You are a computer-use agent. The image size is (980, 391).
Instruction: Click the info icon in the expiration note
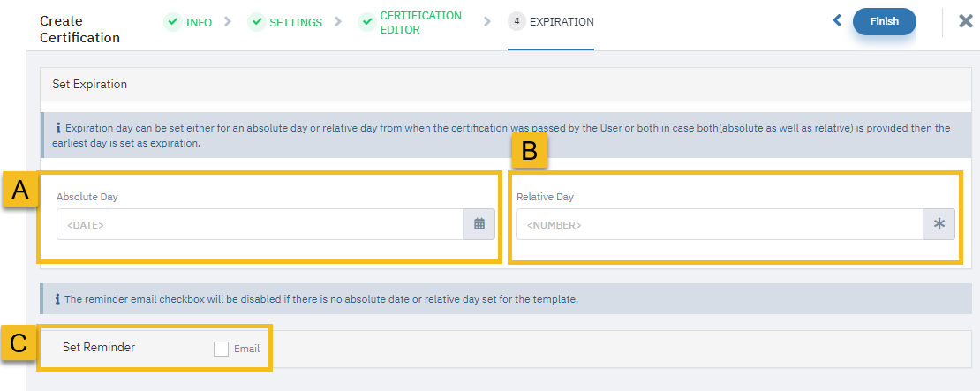[58, 128]
